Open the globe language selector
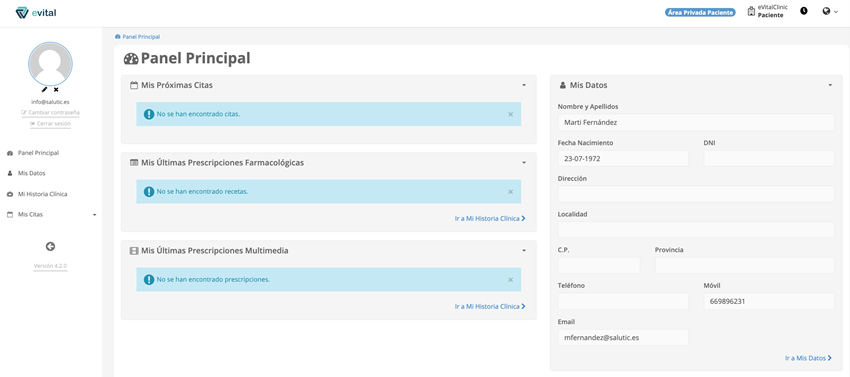 [x=829, y=11]
